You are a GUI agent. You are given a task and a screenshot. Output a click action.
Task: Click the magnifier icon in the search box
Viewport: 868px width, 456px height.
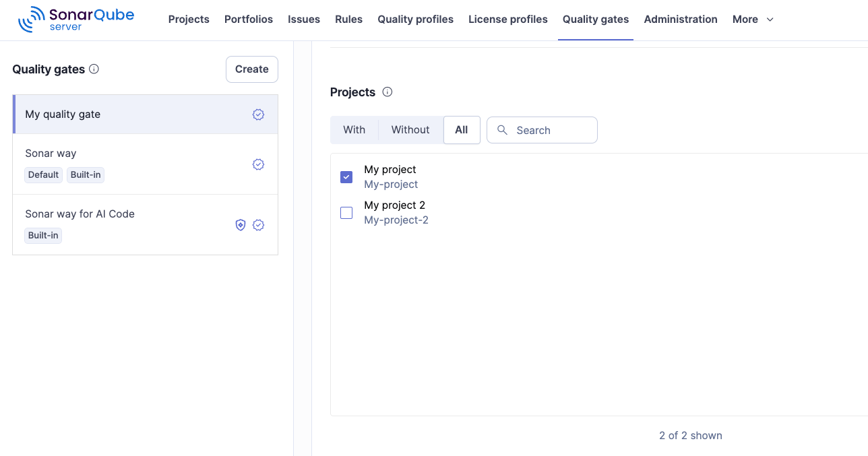click(x=502, y=130)
